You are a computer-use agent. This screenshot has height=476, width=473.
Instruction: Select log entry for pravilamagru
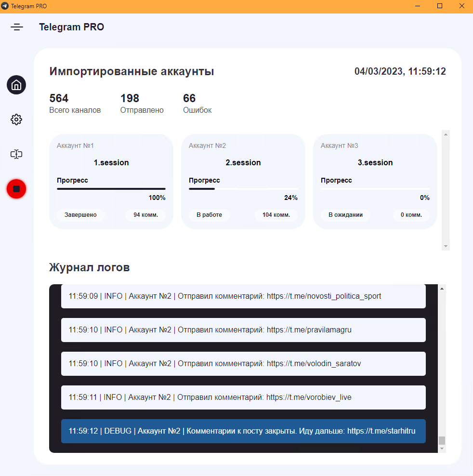tap(243, 330)
